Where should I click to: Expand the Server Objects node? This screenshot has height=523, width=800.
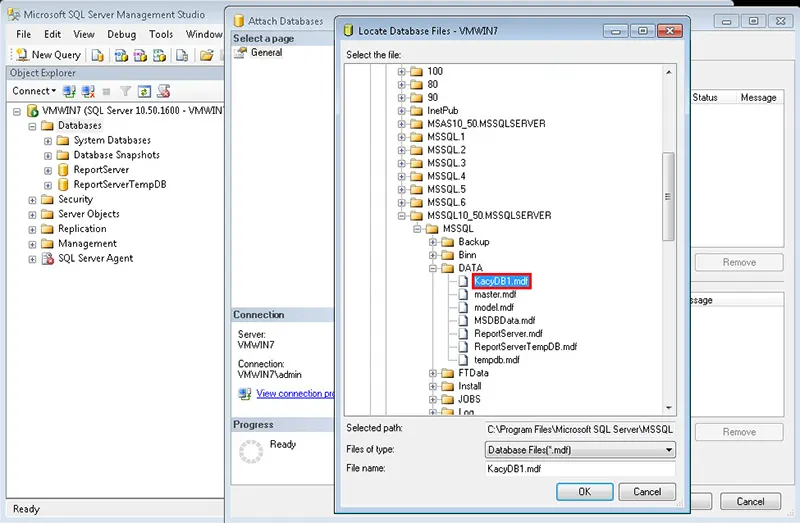(32, 214)
